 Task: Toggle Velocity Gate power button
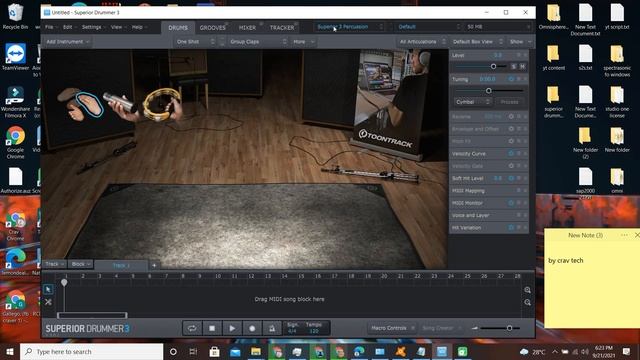point(511,166)
